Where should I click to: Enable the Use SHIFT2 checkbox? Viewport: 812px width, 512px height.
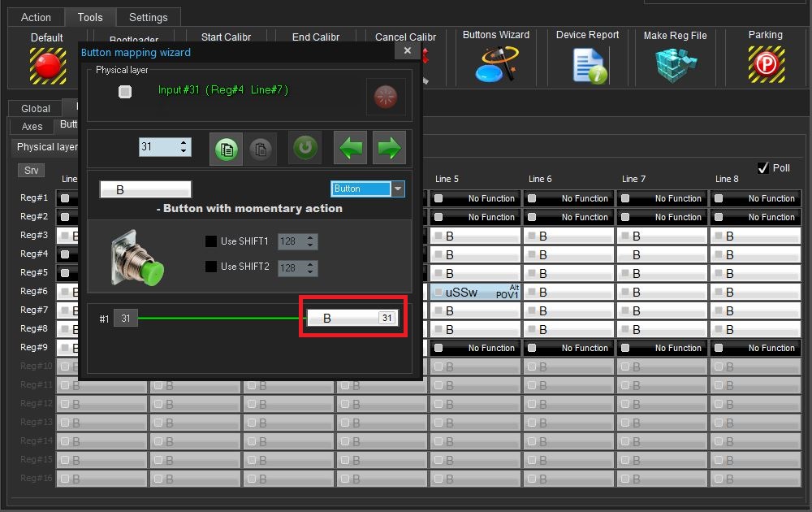[211, 267]
